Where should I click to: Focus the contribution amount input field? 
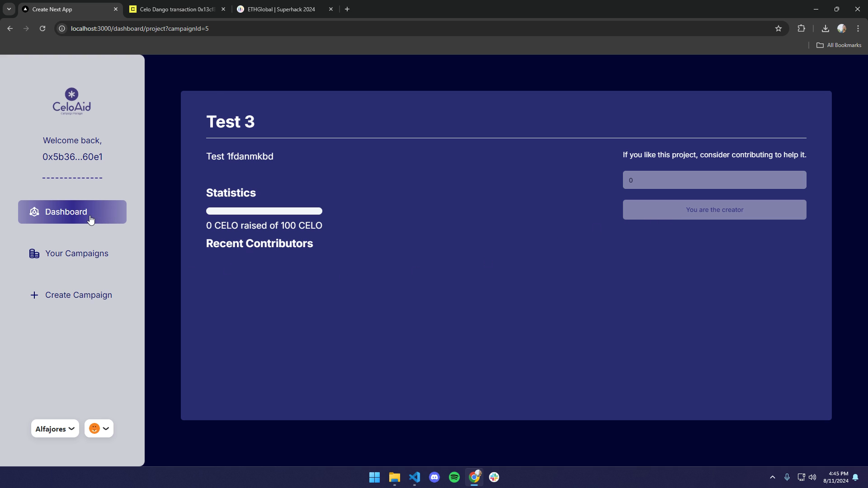[x=714, y=180]
